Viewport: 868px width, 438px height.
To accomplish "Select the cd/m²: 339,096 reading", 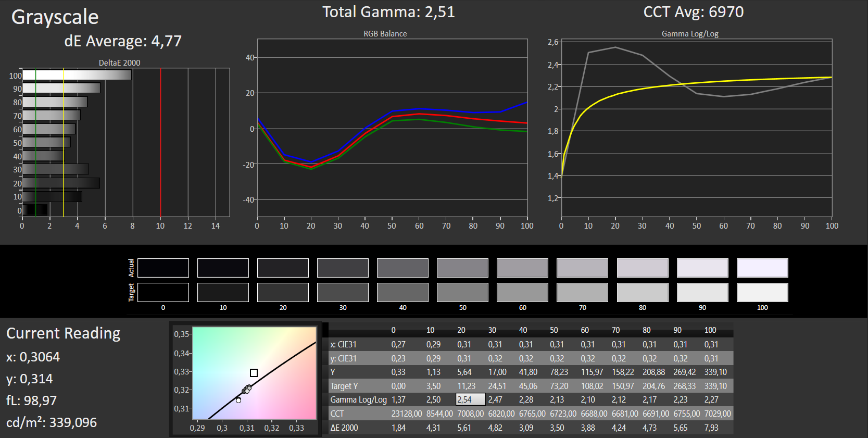I will (x=52, y=422).
